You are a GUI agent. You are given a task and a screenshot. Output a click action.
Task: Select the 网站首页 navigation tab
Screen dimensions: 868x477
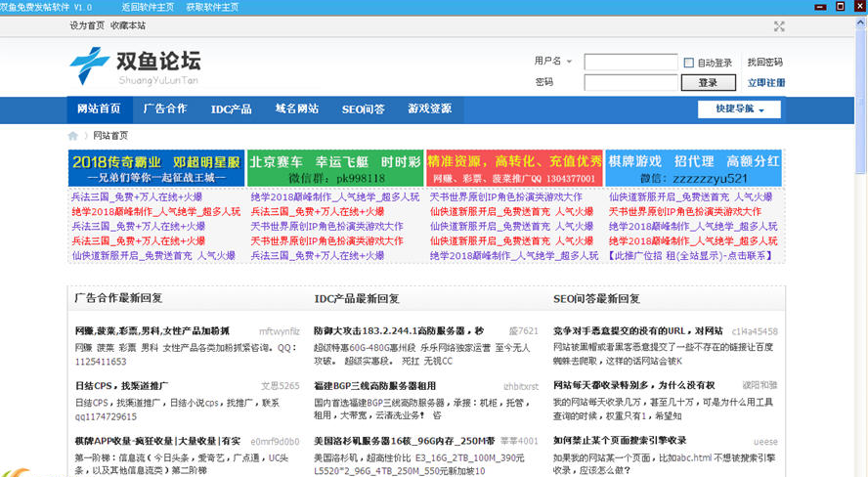point(99,108)
